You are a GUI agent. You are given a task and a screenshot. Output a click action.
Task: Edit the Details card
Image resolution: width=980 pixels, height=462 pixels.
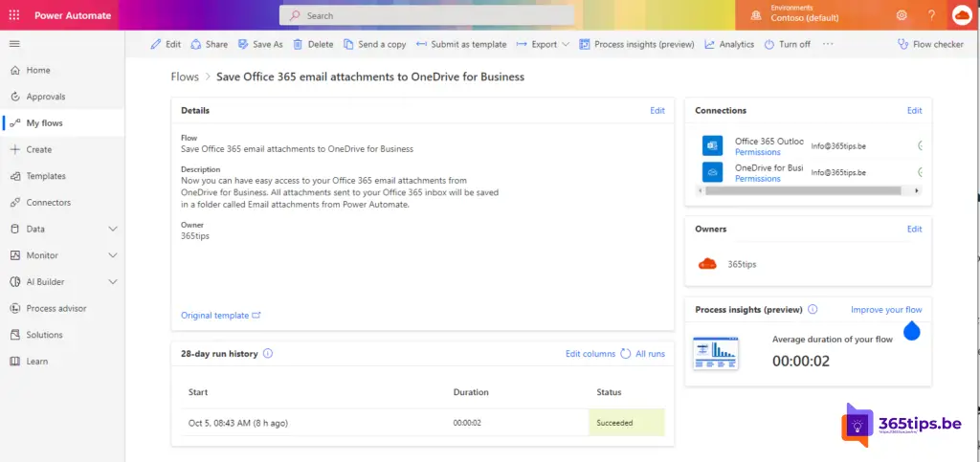657,111
